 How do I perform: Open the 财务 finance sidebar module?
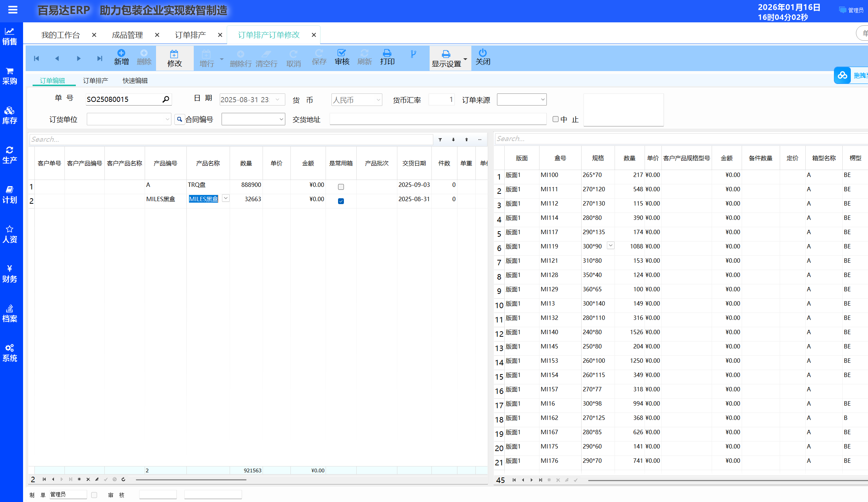click(10, 274)
